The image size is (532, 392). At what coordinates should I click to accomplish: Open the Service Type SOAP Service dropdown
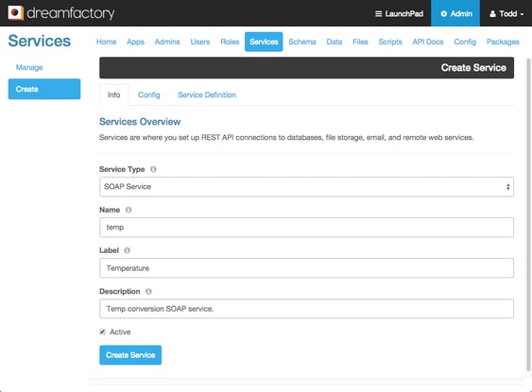306,186
